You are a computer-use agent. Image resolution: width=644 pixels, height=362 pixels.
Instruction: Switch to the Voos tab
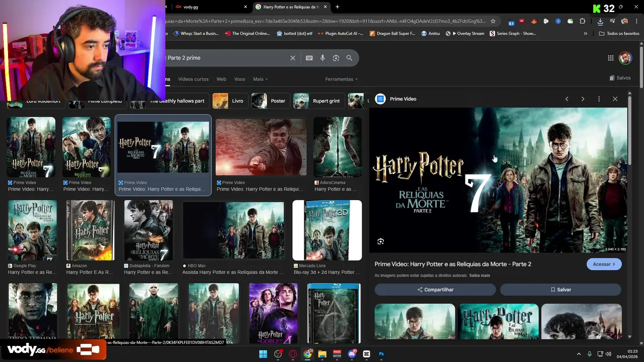239,79
